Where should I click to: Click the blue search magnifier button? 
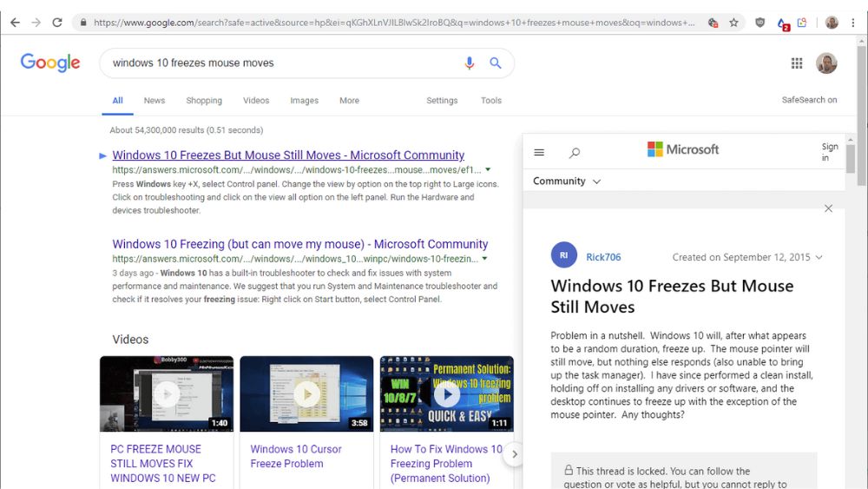(x=496, y=63)
